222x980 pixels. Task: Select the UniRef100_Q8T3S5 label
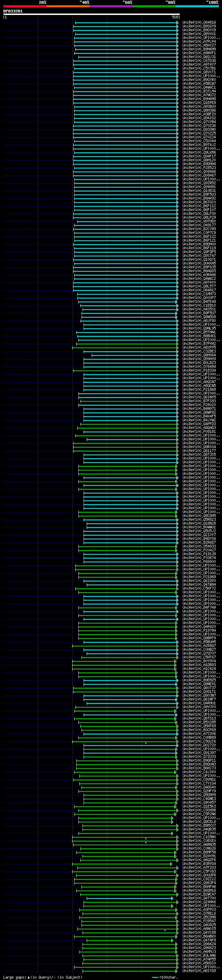(199, 455)
